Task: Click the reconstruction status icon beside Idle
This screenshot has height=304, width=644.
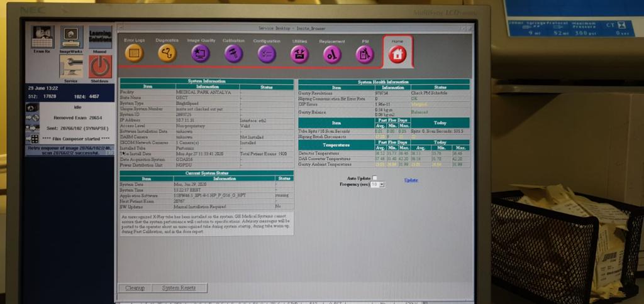Action: 33,107
